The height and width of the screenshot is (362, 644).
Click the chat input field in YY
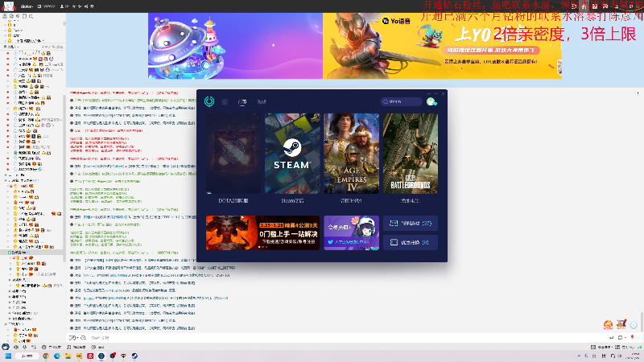(x=345, y=337)
